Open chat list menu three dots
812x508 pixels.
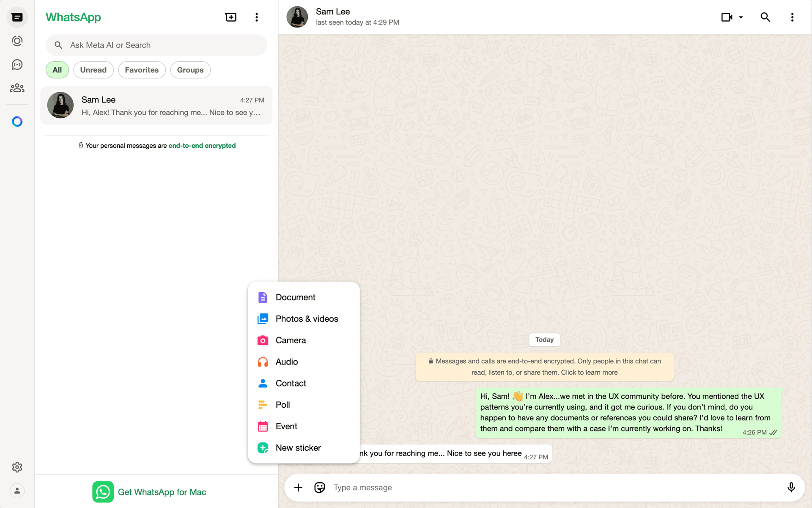coord(257,17)
